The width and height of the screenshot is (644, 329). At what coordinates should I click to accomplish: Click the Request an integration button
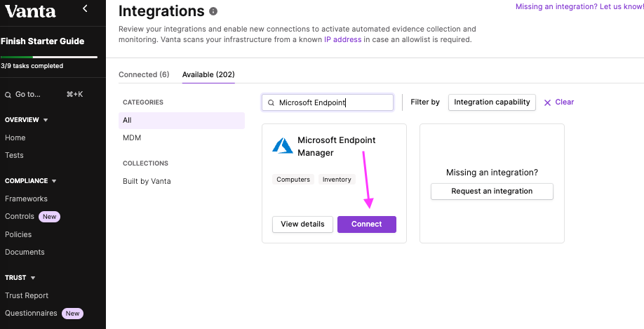[492, 192]
